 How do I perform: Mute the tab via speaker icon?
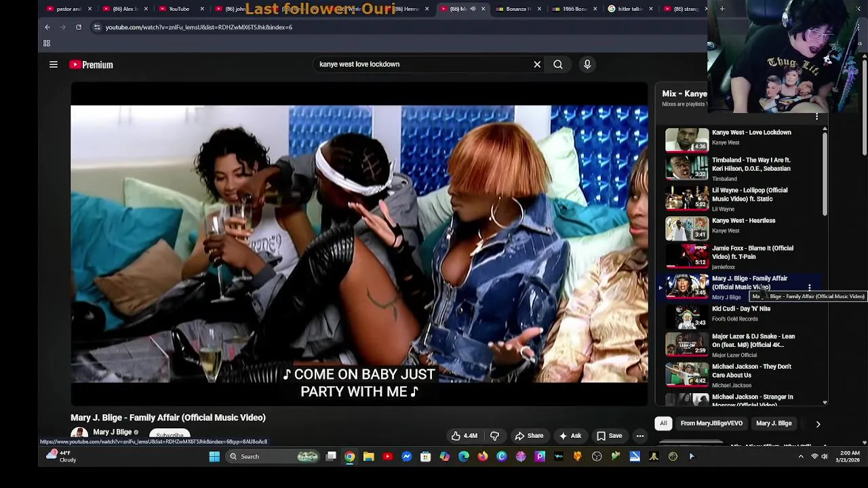pos(473,9)
